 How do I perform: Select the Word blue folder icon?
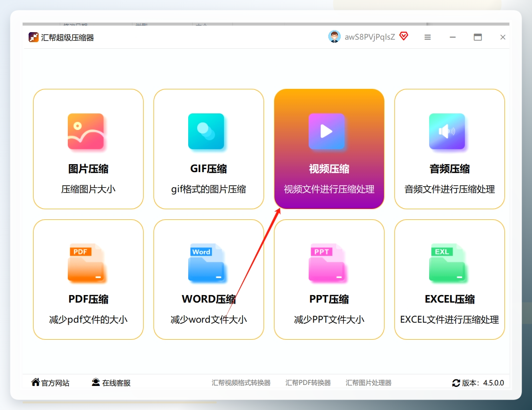(x=206, y=262)
